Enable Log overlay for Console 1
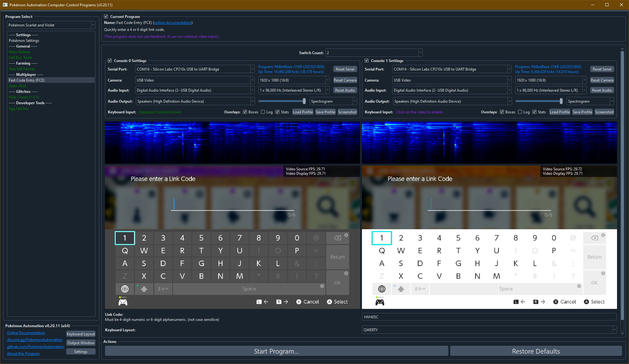This screenshot has width=629, height=364. pyautogui.click(x=520, y=112)
